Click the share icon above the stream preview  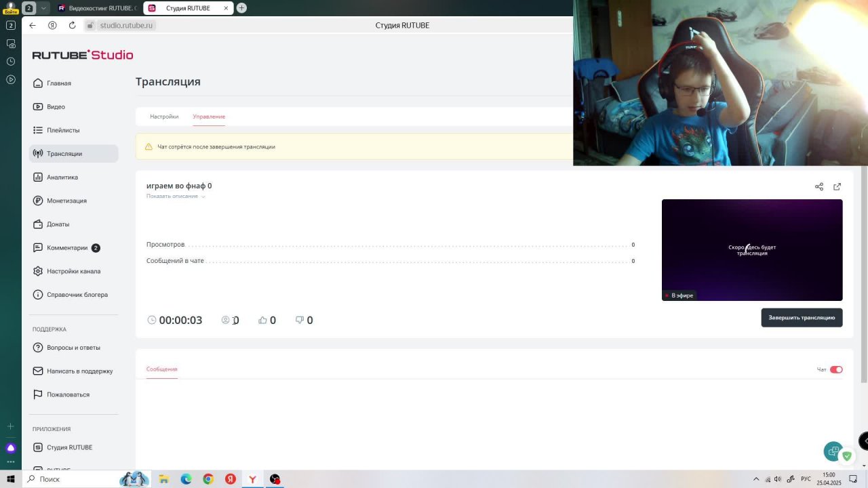(819, 186)
